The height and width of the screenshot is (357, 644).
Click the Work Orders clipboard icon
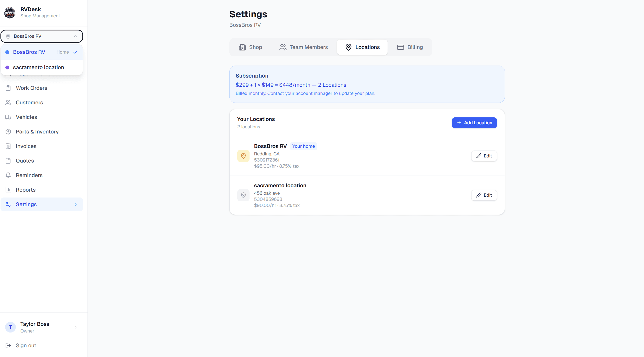pyautogui.click(x=8, y=88)
